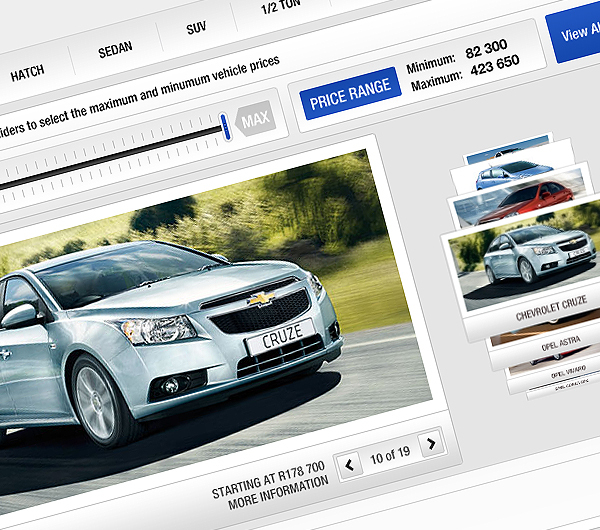
Task: Click the grey MAX tag on slider
Action: (x=255, y=118)
